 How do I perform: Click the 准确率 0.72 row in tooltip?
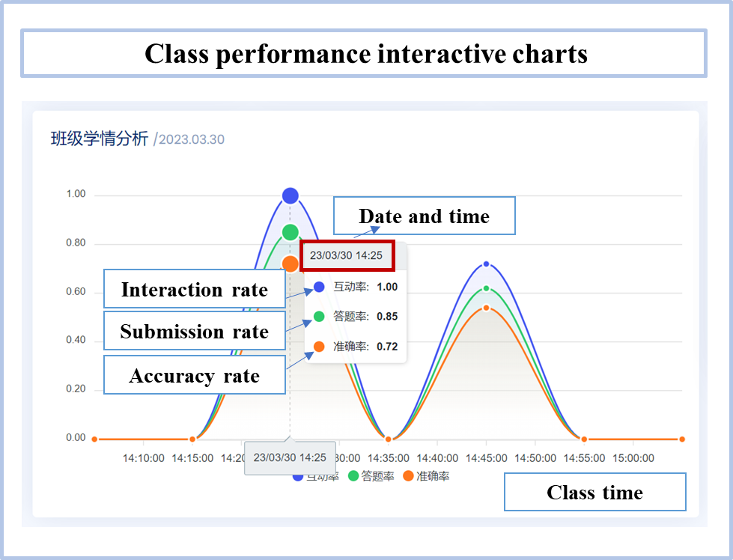tap(356, 347)
